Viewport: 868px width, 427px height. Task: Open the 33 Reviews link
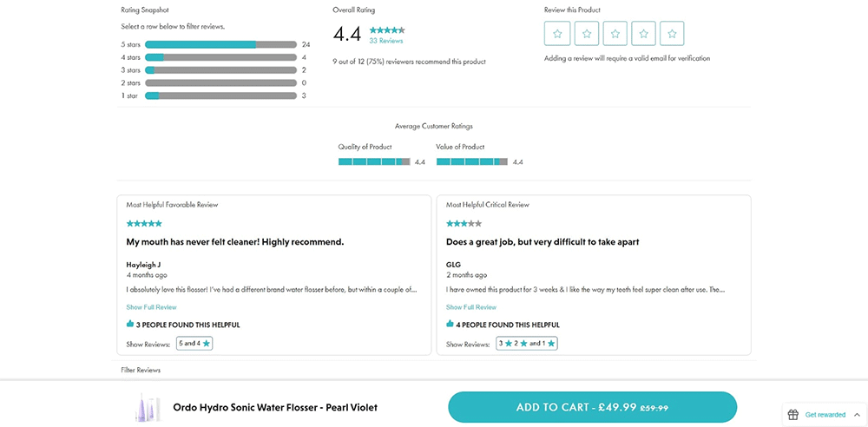[386, 41]
